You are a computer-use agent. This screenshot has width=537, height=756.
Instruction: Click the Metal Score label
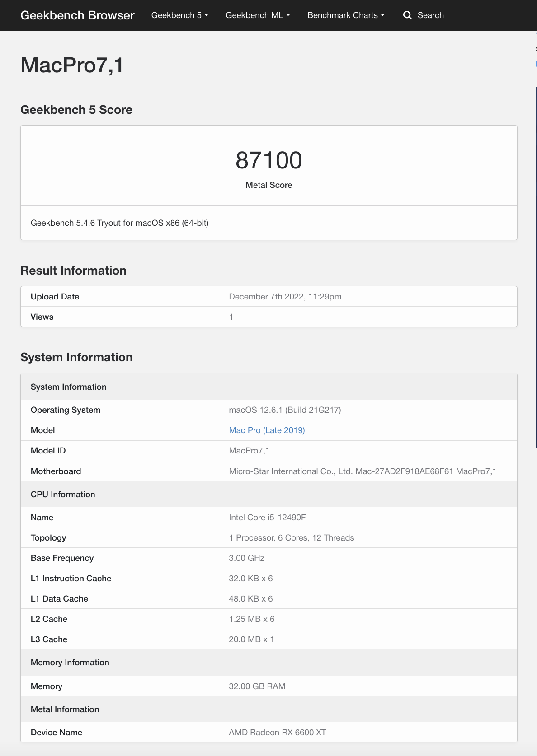269,185
